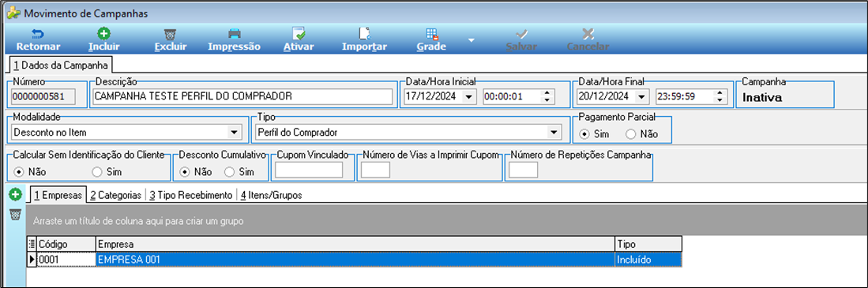The image size is (868, 288).
Task: Delete row using side trash icon
Action: [x=15, y=215]
